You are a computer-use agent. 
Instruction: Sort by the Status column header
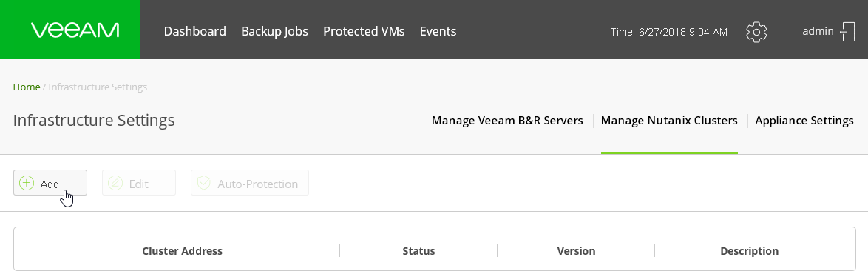(418, 251)
